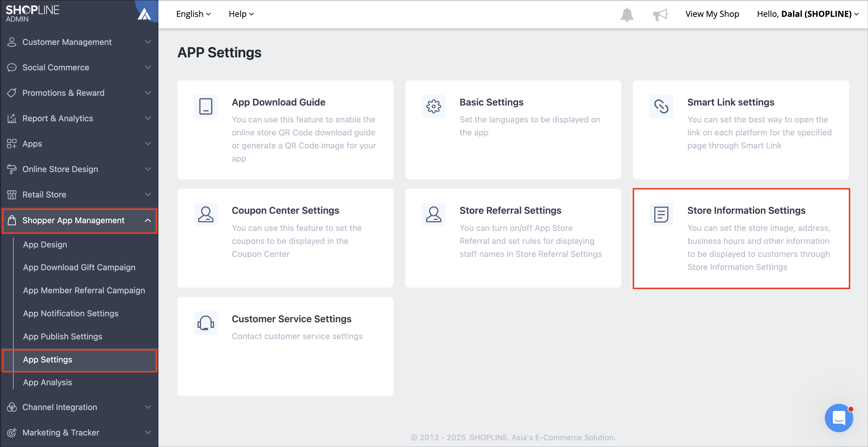Open Store Information Settings title

pos(746,210)
